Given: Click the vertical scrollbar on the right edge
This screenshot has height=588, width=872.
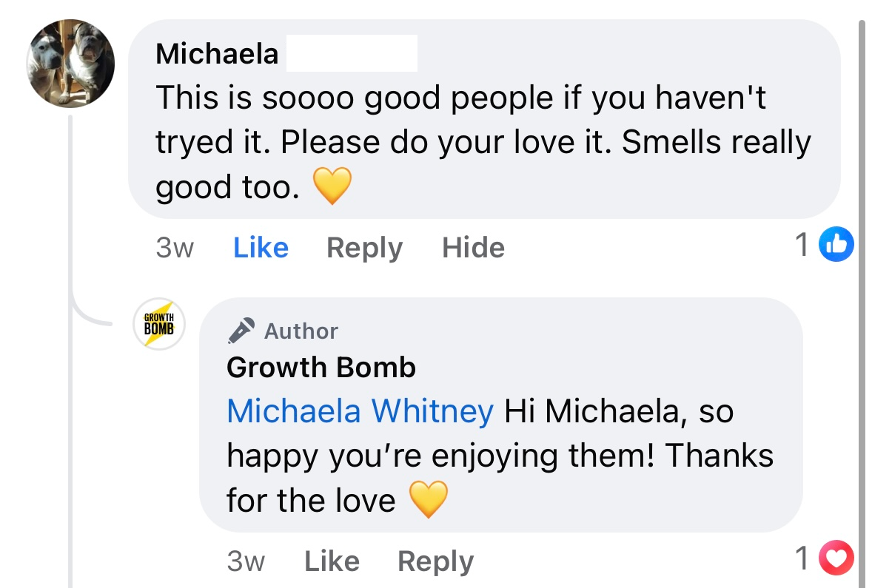Looking at the screenshot, I should pos(861,296).
